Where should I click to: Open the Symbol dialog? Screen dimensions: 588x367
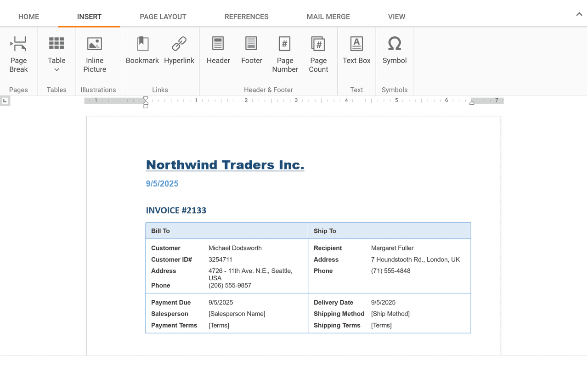click(x=395, y=51)
